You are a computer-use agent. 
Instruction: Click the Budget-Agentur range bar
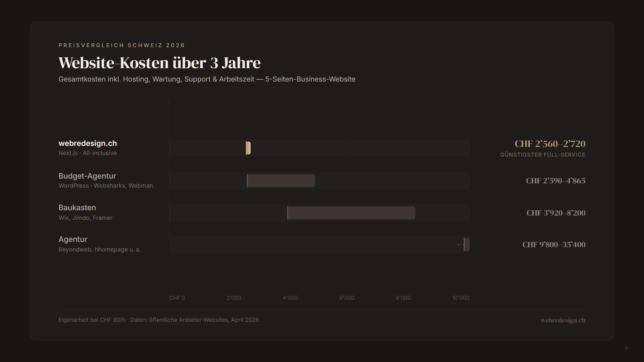click(281, 180)
